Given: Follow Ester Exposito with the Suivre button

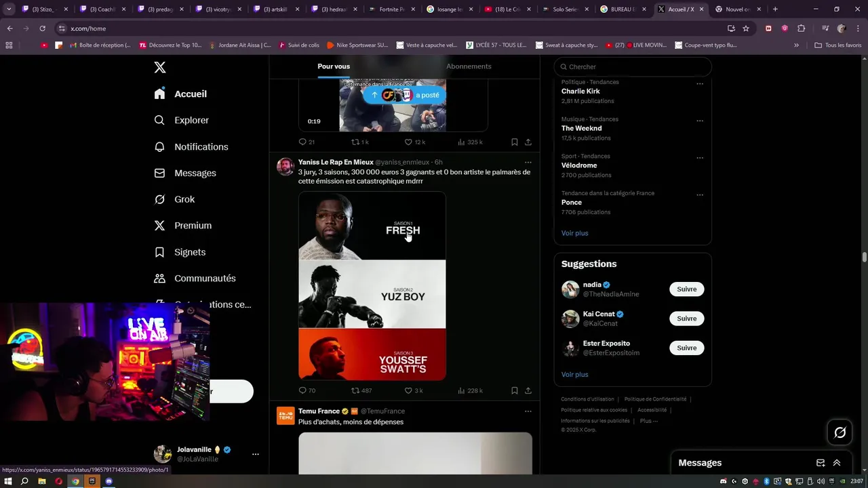Looking at the screenshot, I should click(x=687, y=348).
